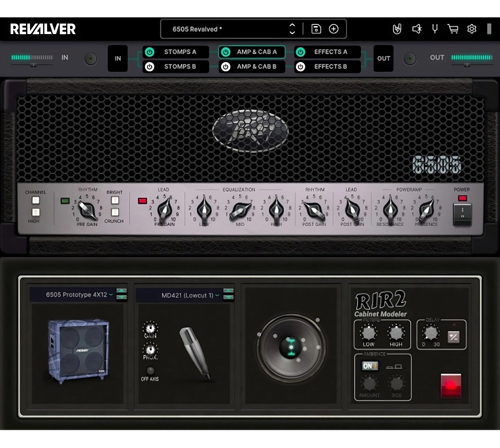
Task: Mute audio with the speaker icon
Action: 417,29
